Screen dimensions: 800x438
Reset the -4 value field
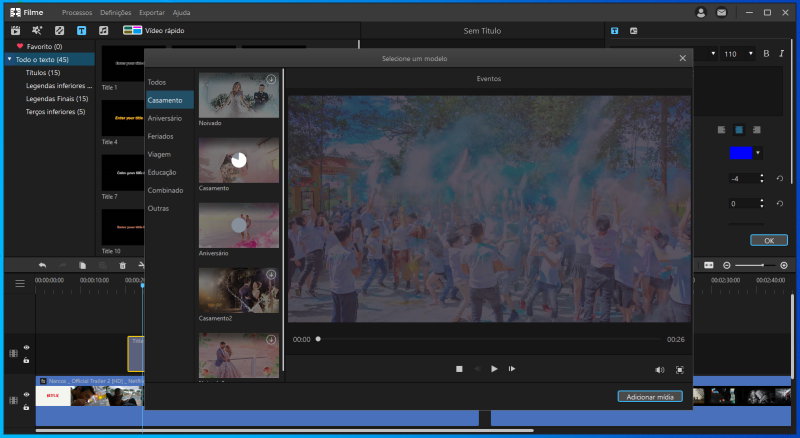pos(780,178)
